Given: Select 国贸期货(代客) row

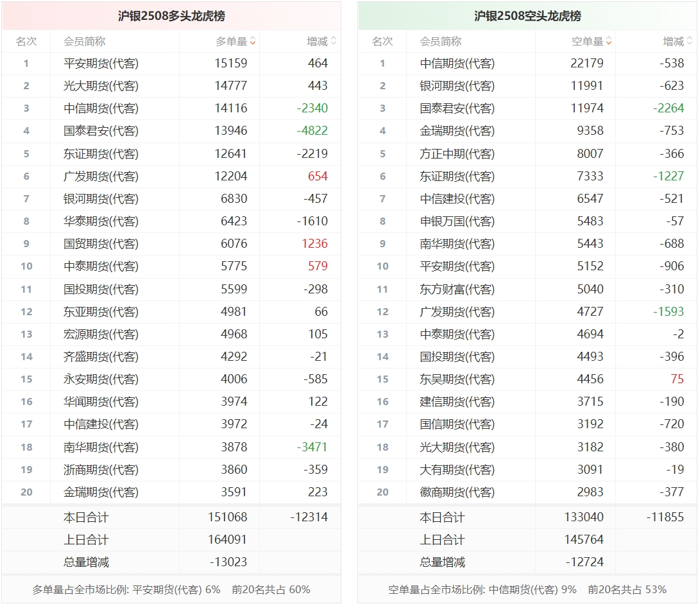Looking at the screenshot, I should pos(171,244).
